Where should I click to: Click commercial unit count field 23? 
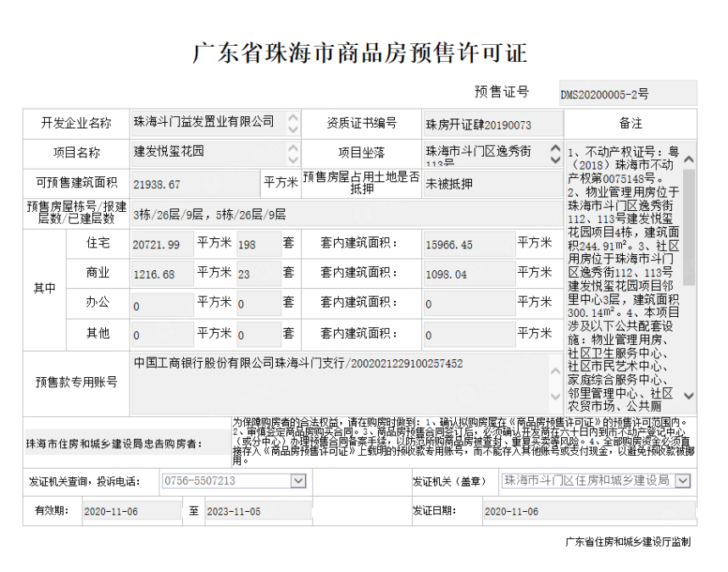[x=259, y=274]
